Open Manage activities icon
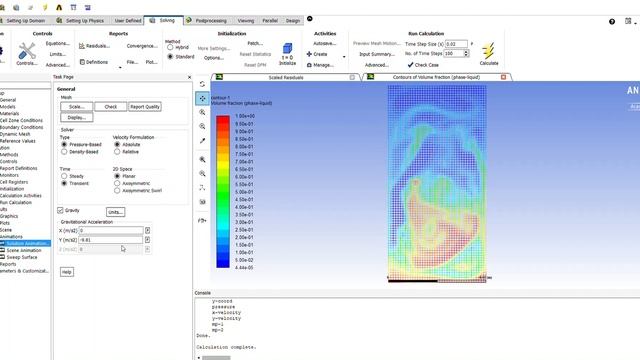Screen dimensions: 640x360 [x=309, y=65]
